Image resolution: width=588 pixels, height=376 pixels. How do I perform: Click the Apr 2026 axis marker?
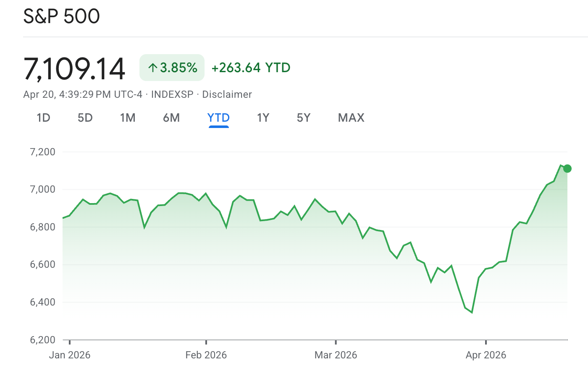[486, 355]
